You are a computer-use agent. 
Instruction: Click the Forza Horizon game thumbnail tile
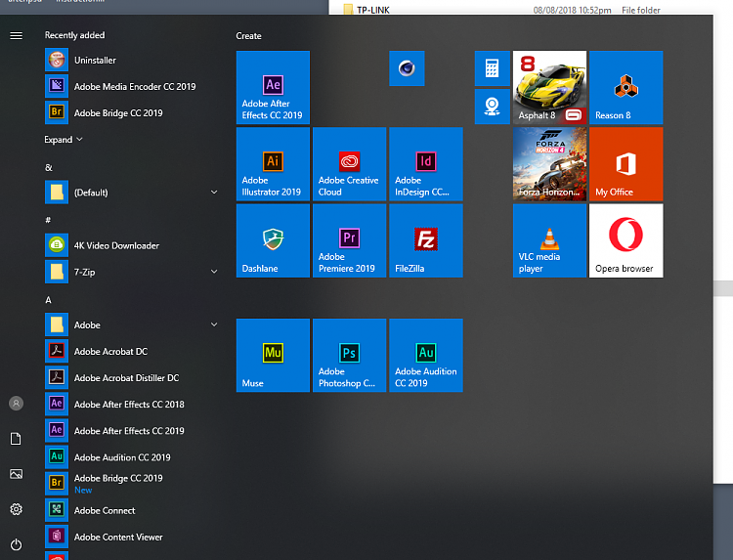click(x=549, y=164)
